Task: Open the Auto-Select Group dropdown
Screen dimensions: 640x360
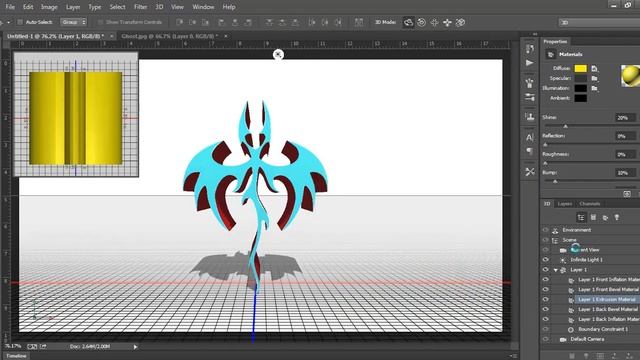Action: point(73,22)
